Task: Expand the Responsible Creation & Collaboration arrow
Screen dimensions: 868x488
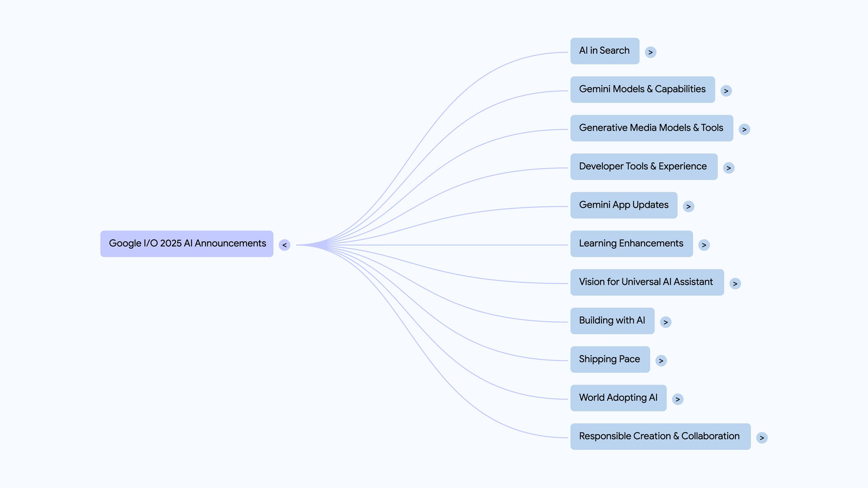Action: 762,438
